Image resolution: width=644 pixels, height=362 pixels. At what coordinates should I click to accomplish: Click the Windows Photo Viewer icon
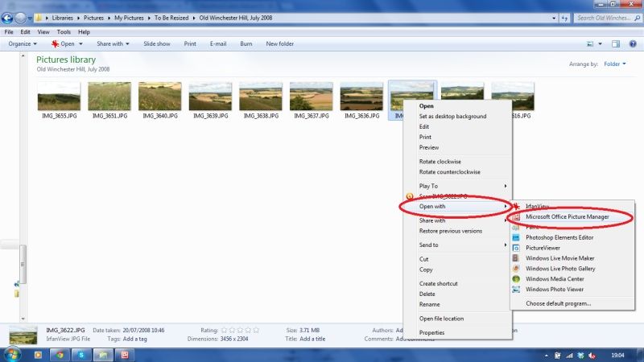coord(516,290)
